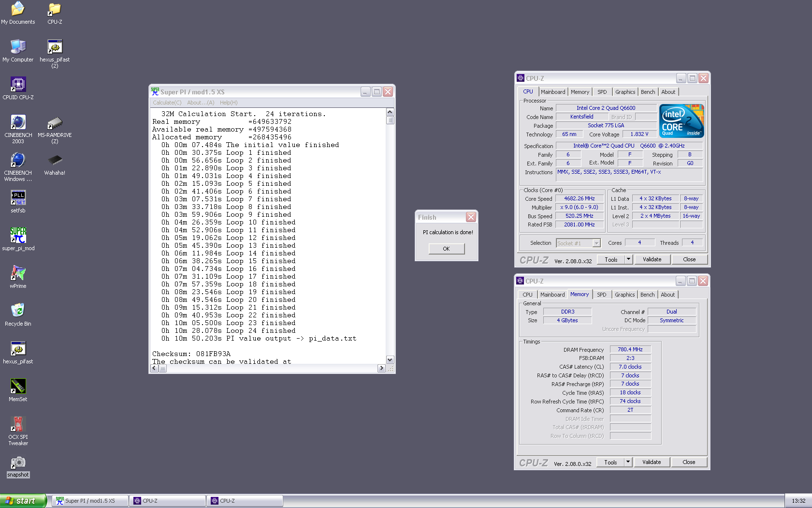This screenshot has height=508, width=812.
Task: Click the Core Speed 4682.26 MHz field
Action: pyautogui.click(x=580, y=198)
